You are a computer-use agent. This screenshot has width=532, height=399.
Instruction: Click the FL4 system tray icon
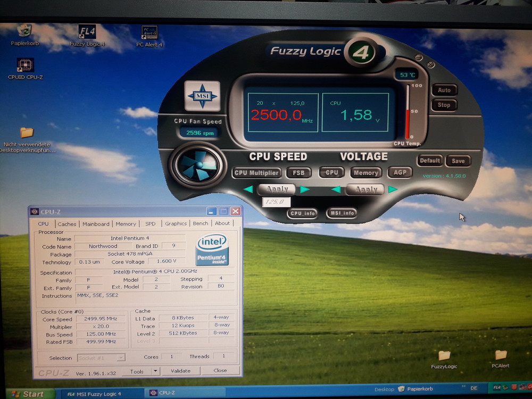coord(497,387)
